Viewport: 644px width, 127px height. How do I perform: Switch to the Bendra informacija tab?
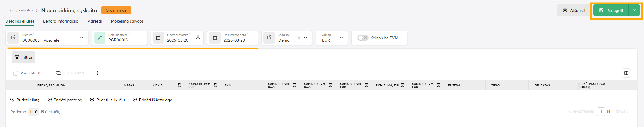[61, 21]
